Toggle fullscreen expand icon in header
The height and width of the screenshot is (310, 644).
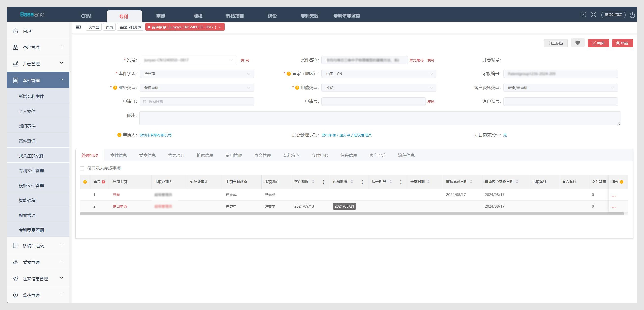click(593, 14)
